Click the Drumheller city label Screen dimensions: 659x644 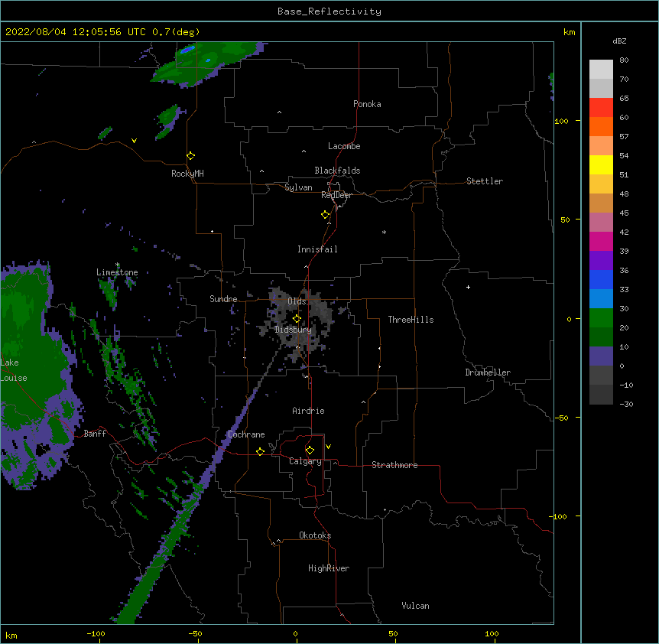coord(488,372)
